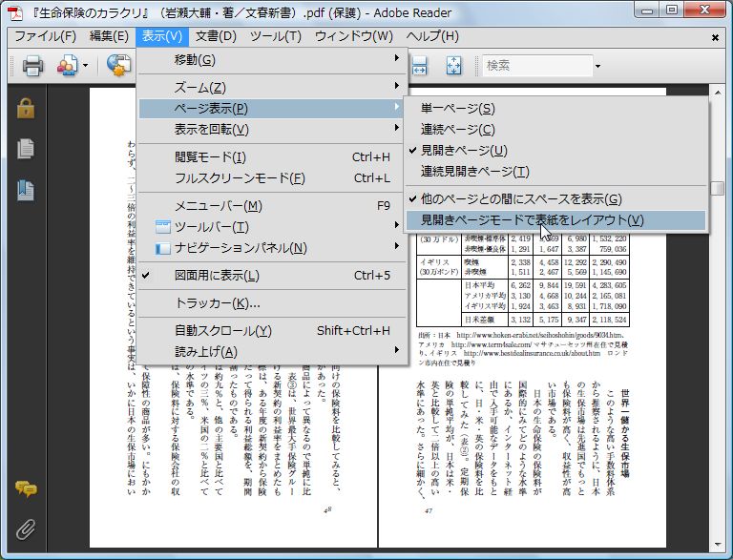Toggle the 図面用に表示(L) checked item

click(x=272, y=276)
